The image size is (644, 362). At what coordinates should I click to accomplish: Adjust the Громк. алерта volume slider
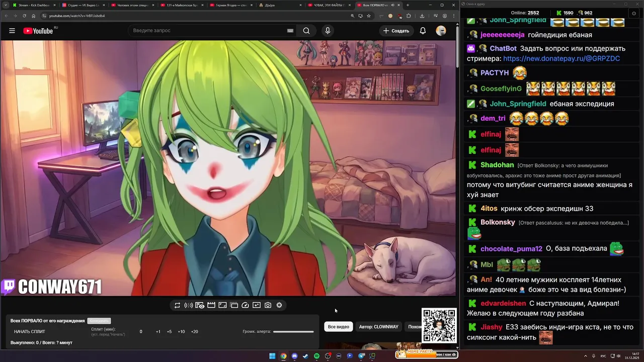(x=293, y=332)
